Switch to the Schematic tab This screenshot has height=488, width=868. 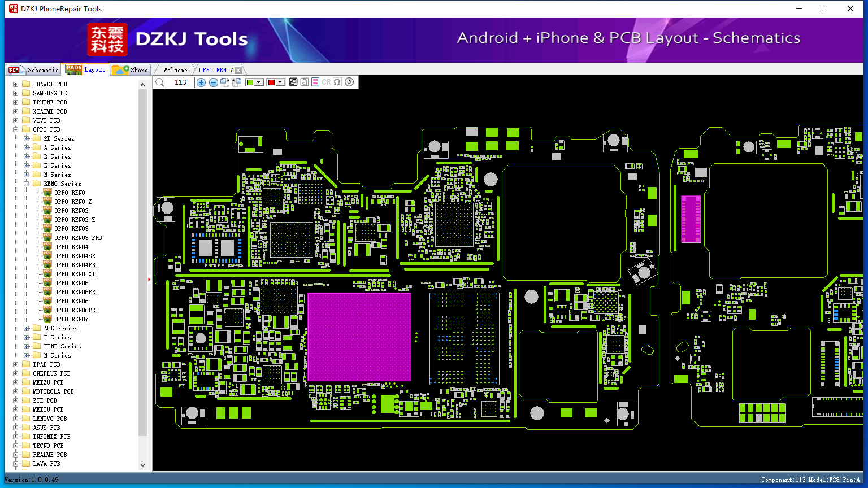pos(33,70)
